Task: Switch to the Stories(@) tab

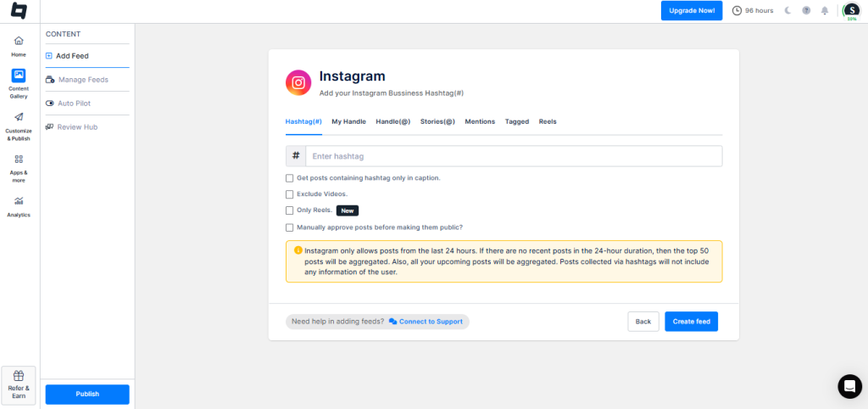Action: [437, 121]
